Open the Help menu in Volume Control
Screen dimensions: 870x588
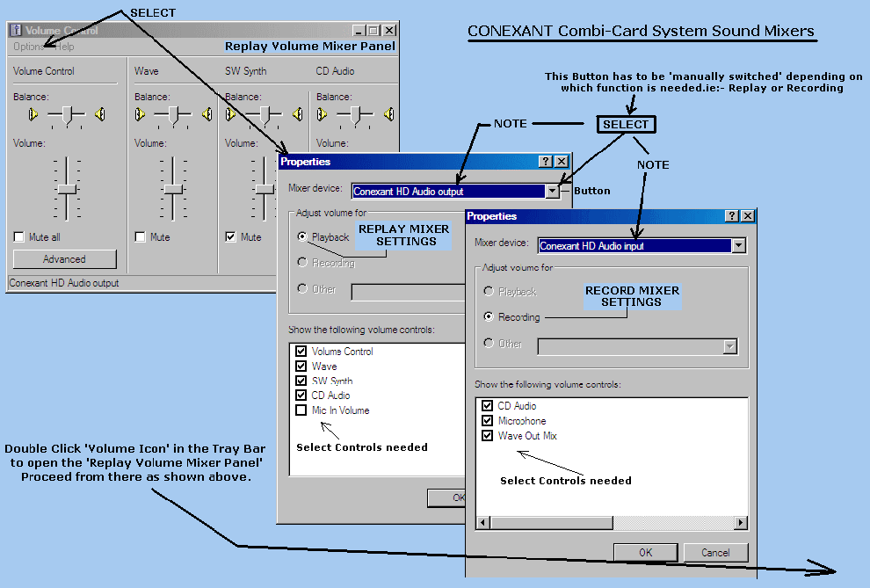[x=64, y=47]
